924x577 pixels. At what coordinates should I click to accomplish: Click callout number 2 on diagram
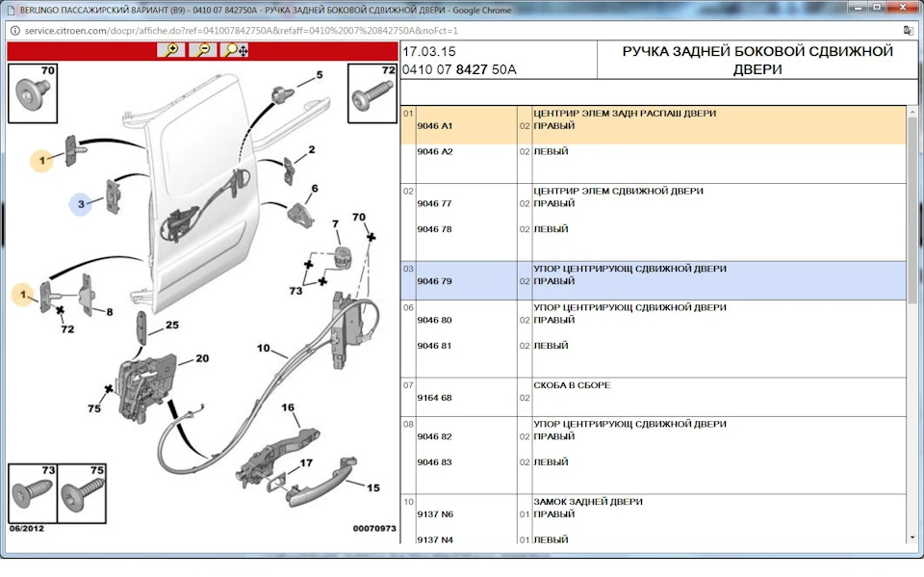tap(312, 150)
